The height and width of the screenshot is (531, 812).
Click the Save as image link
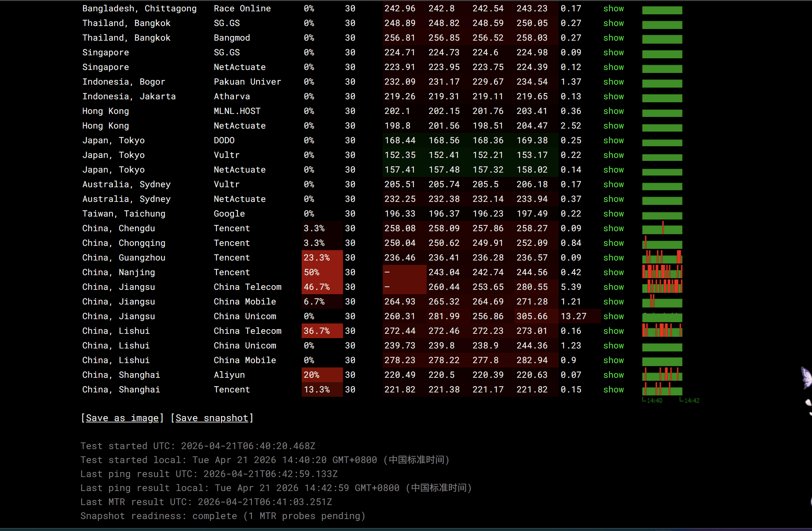(122, 418)
